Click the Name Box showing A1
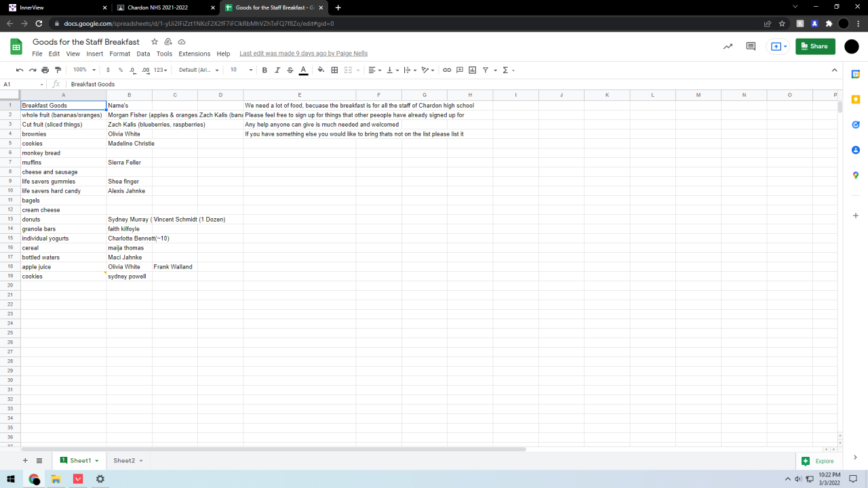The image size is (868, 488). coord(24,85)
